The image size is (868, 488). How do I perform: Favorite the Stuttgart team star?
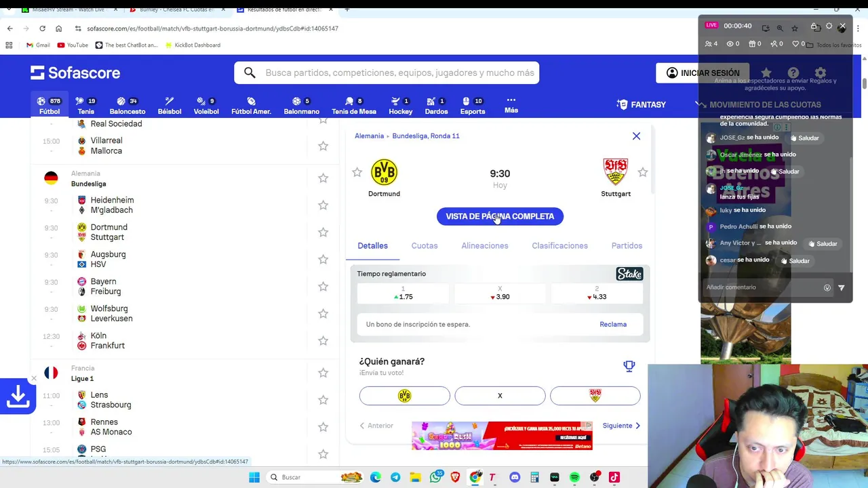[642, 173]
